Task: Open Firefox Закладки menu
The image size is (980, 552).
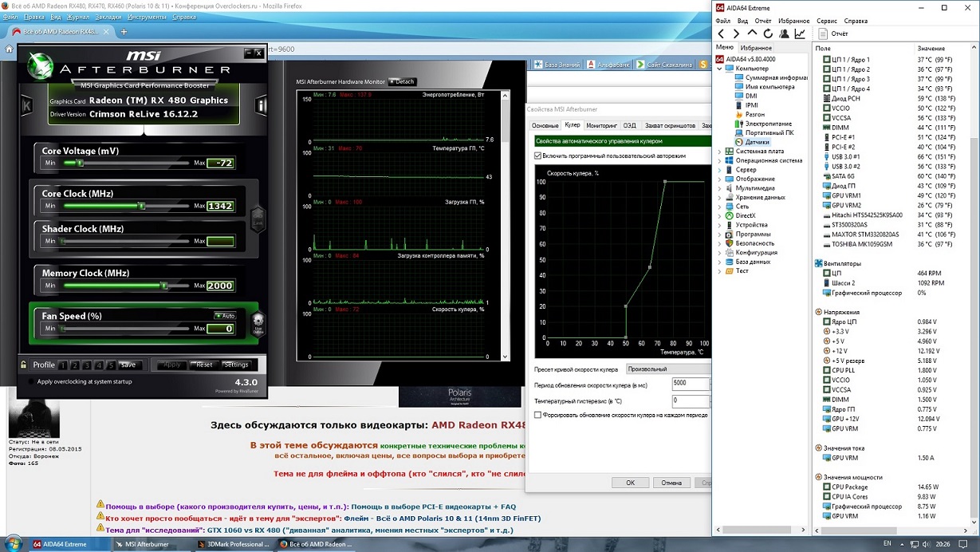Action: 108,17
